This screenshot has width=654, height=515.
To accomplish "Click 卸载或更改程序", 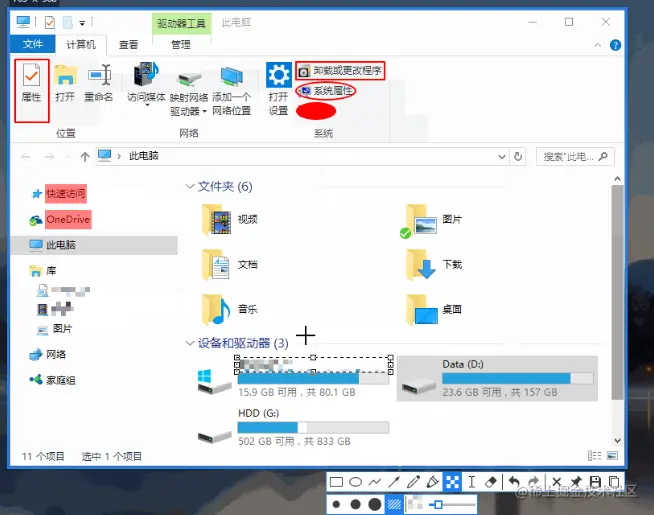I will coord(340,70).
